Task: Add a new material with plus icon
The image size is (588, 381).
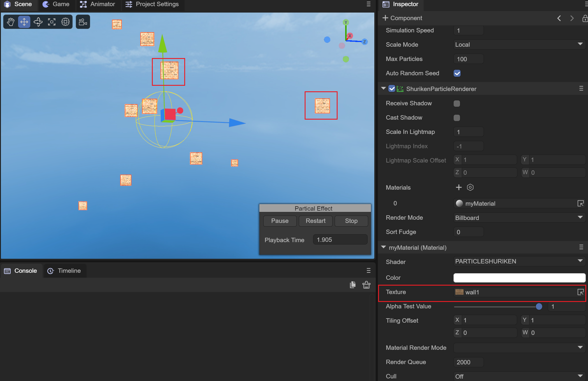Action: pos(459,187)
